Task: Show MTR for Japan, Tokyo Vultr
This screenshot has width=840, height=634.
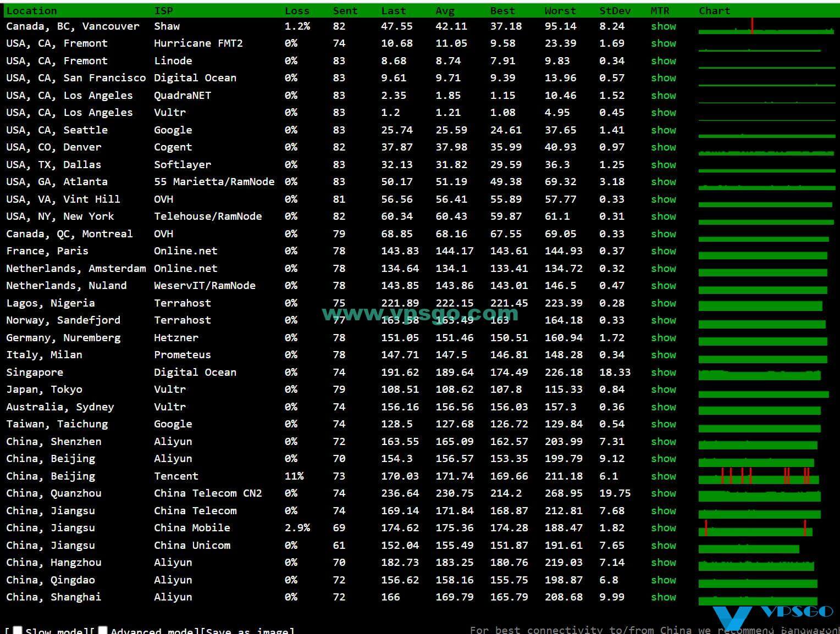Action: coord(664,390)
